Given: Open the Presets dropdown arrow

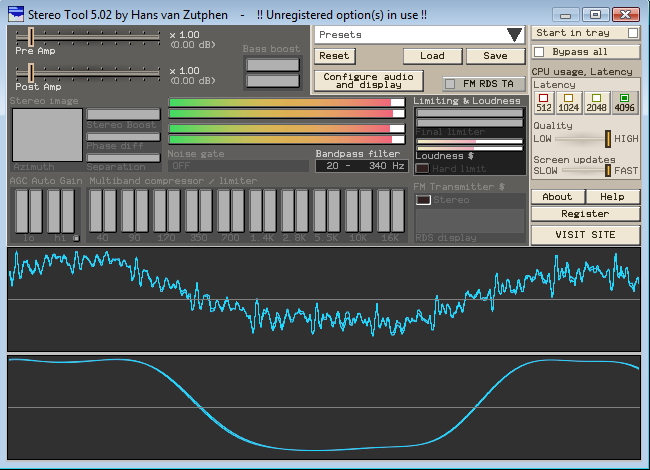Looking at the screenshot, I should (514, 35).
